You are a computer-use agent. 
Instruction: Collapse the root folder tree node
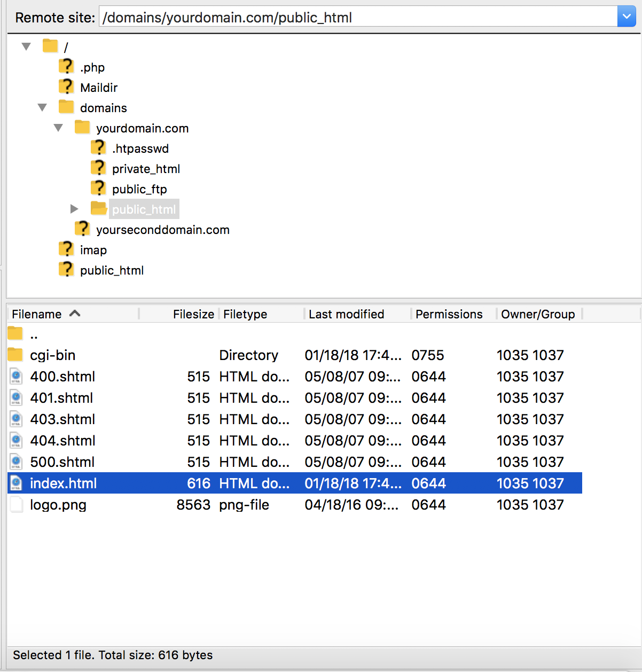pos(26,46)
